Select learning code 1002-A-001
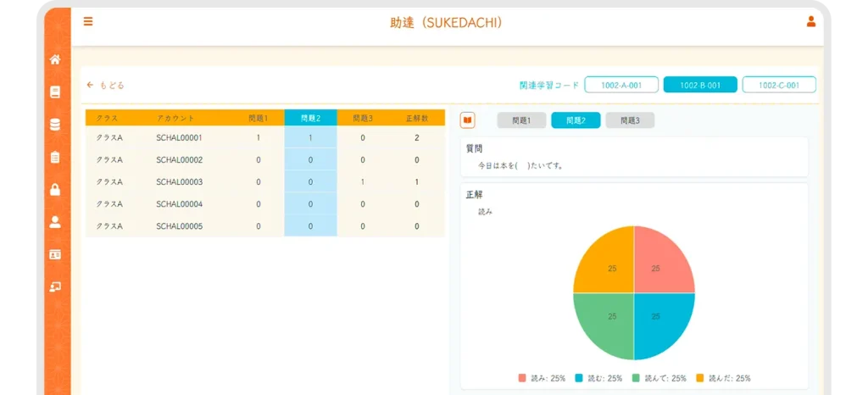 (x=621, y=85)
